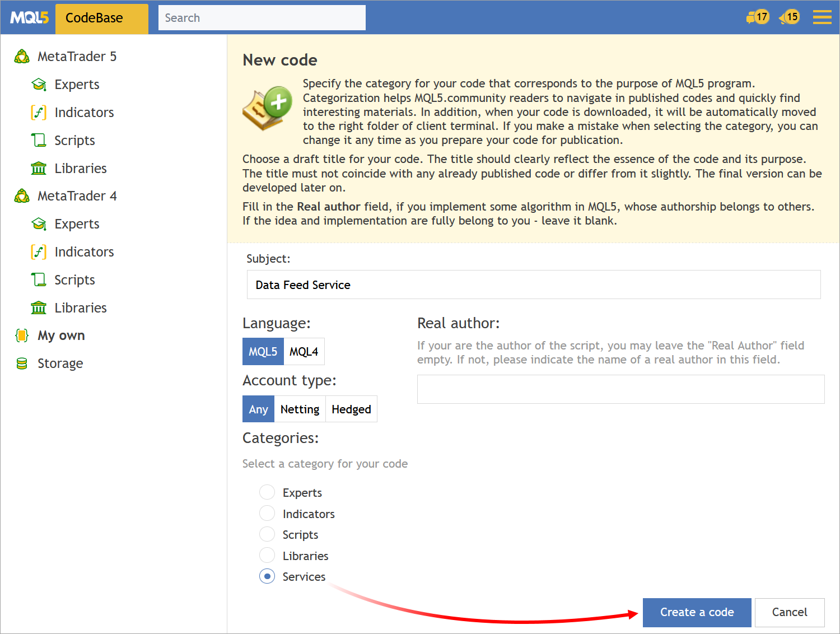This screenshot has height=634, width=840.
Task: Select the Storage database icon in sidebar
Action: [x=21, y=363]
